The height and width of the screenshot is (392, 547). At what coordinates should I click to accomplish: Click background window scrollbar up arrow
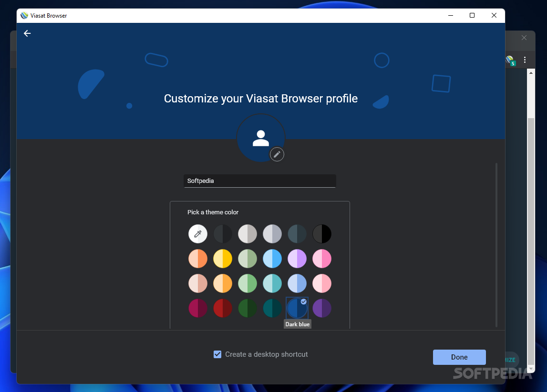531,73
